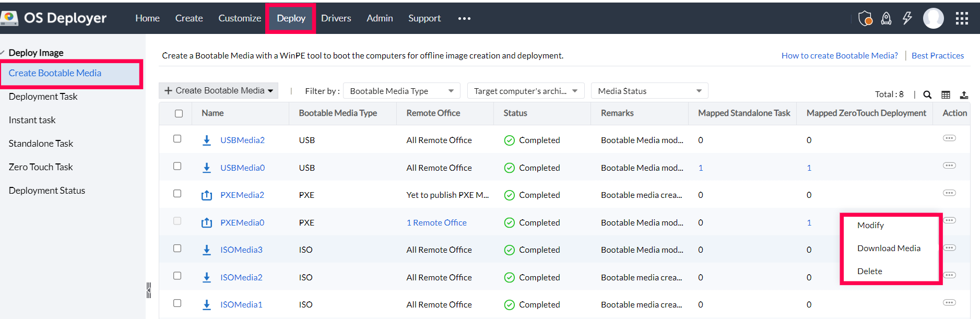Viewport: 980px width, 319px height.
Task: Open the How to create Bootable Media link
Action: tap(839, 55)
